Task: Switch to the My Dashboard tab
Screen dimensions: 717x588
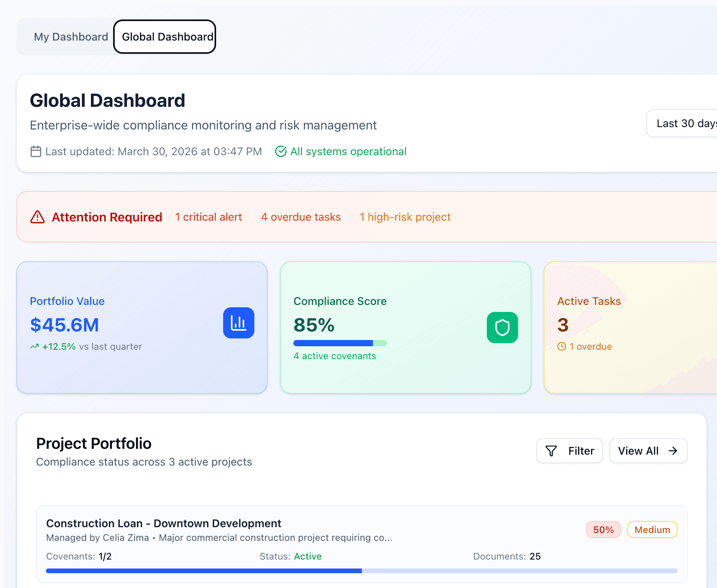Action: [x=71, y=37]
